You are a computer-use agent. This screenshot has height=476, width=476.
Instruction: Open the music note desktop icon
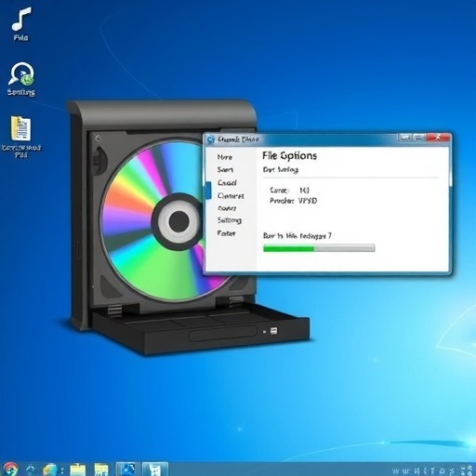[x=21, y=24]
